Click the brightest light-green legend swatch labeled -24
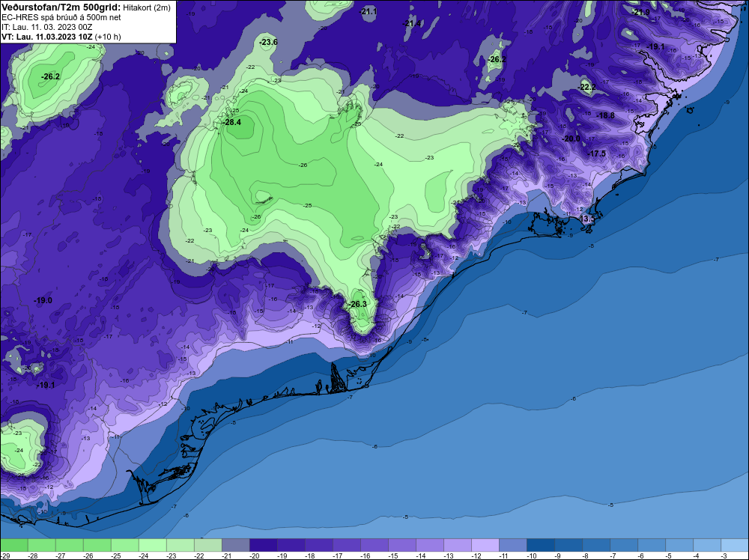 [x=153, y=545]
